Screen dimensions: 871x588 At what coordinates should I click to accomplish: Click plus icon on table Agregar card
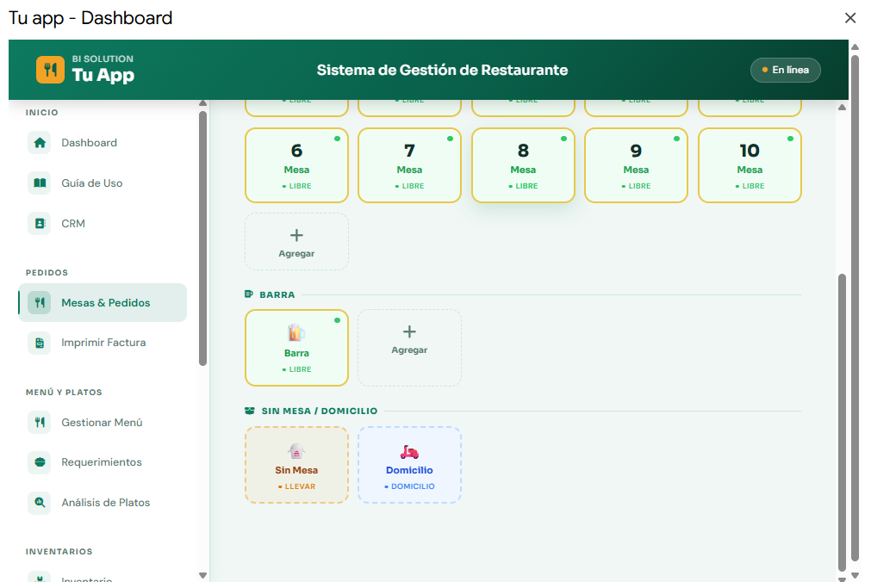click(296, 235)
